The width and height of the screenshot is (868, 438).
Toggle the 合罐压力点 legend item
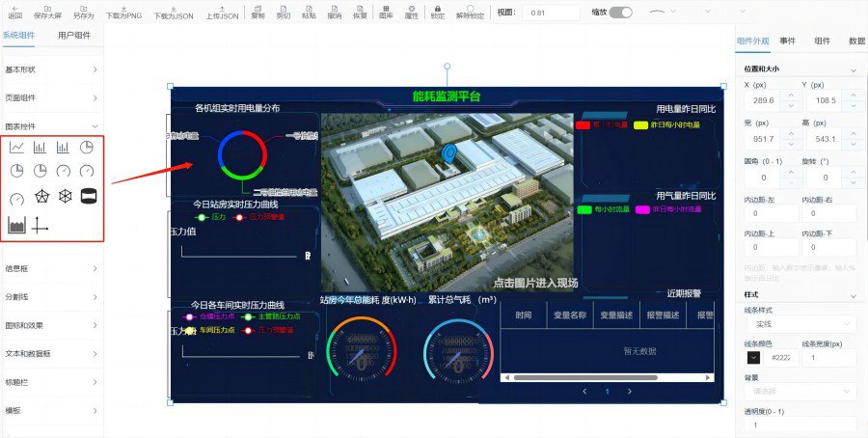210,317
